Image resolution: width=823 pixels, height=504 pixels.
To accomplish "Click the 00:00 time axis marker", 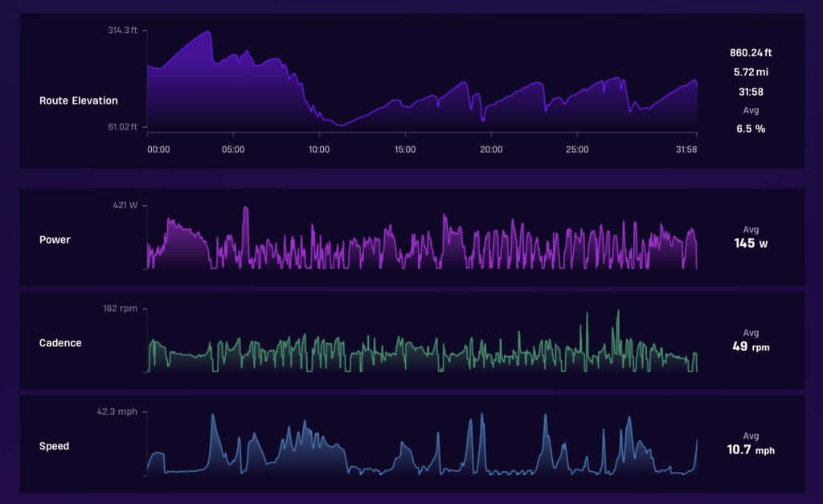I will click(158, 150).
